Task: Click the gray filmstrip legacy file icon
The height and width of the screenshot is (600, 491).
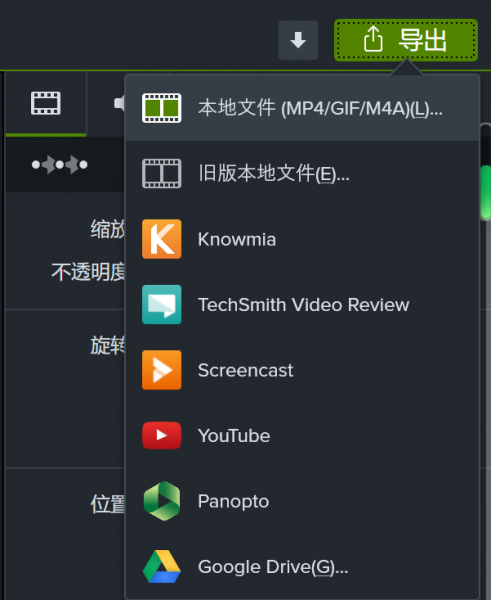Action: (161, 174)
